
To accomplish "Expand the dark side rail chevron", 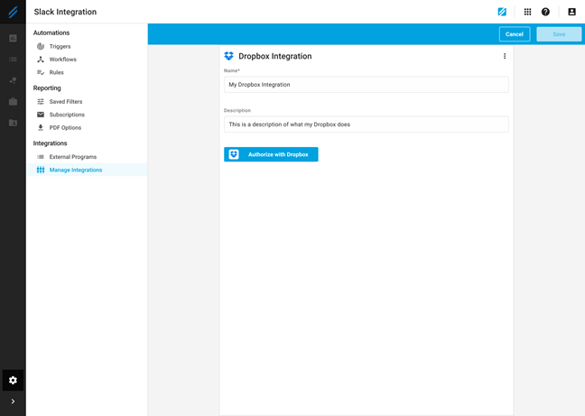I will [13, 401].
